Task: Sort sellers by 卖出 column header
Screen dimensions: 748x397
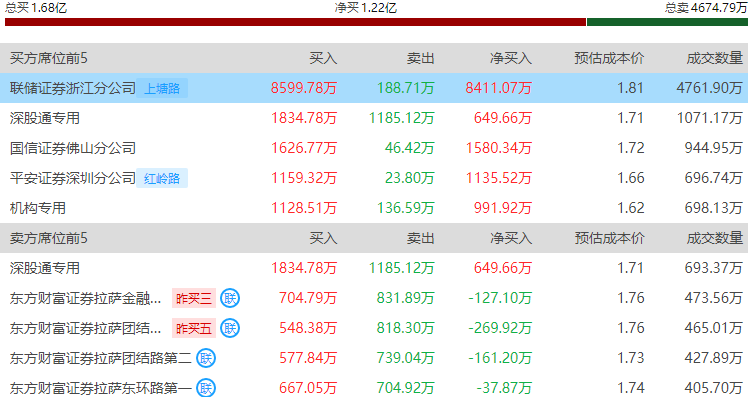Action: (x=420, y=238)
